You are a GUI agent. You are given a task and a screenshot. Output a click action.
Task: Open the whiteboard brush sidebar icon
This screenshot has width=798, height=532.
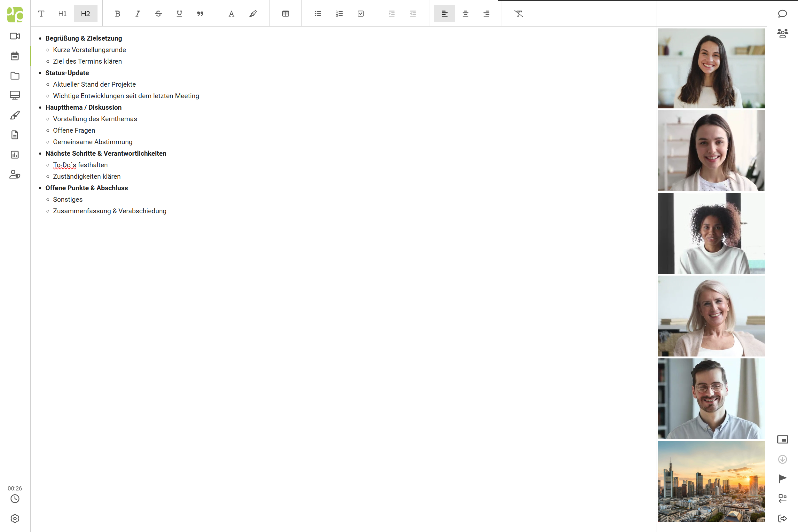(15, 115)
